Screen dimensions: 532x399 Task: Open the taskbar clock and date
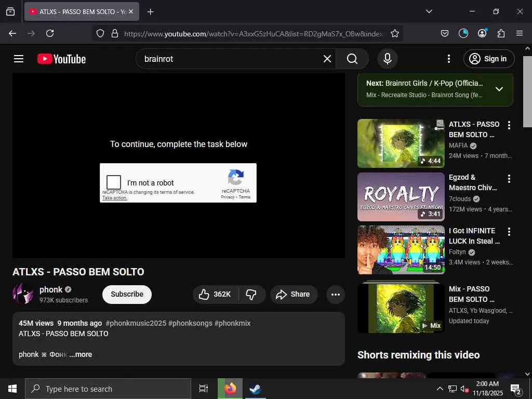tap(487, 389)
